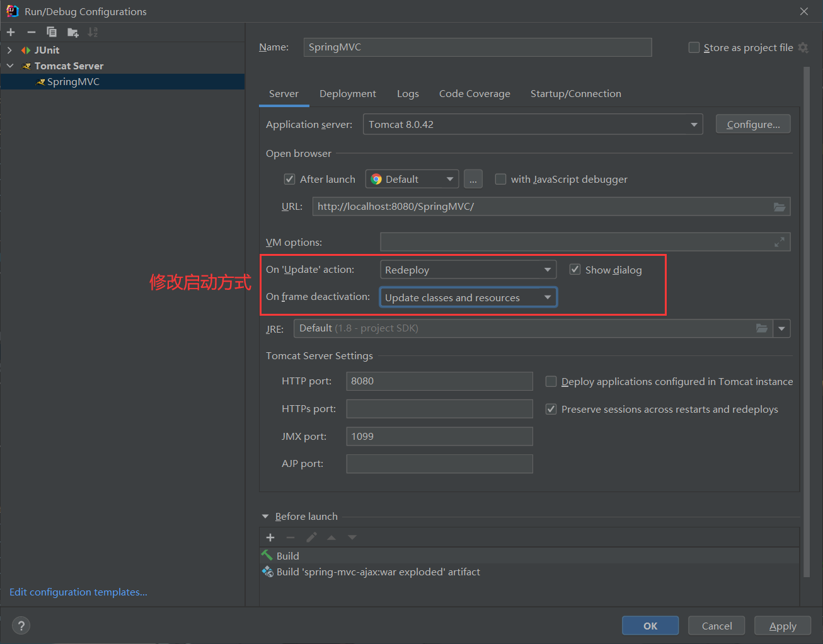Screen dimensions: 823x644
Task: Switch to the Code Coverage tab
Action: point(475,93)
